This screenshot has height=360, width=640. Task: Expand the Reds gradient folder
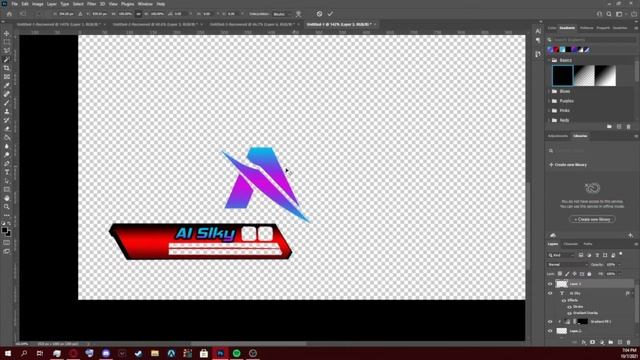pyautogui.click(x=549, y=120)
